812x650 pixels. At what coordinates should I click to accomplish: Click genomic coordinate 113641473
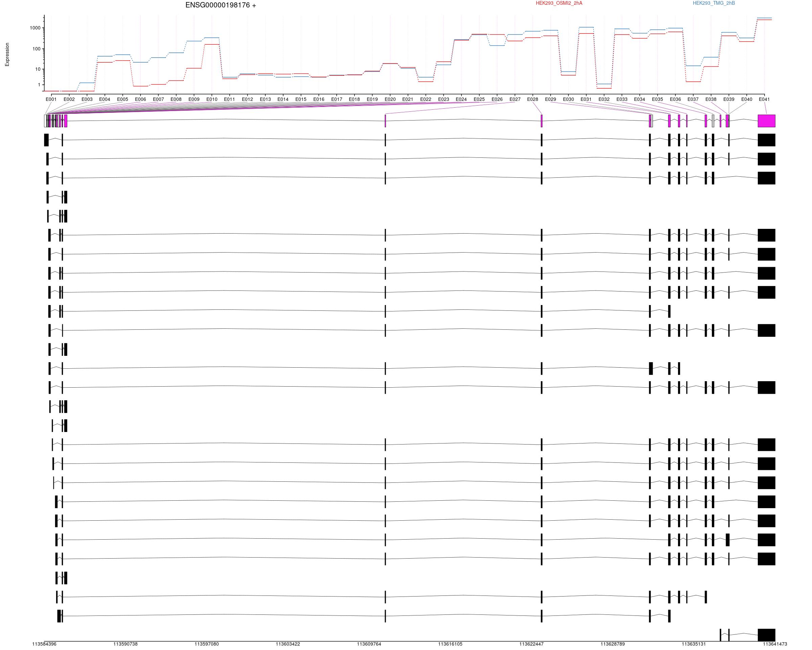(x=775, y=644)
